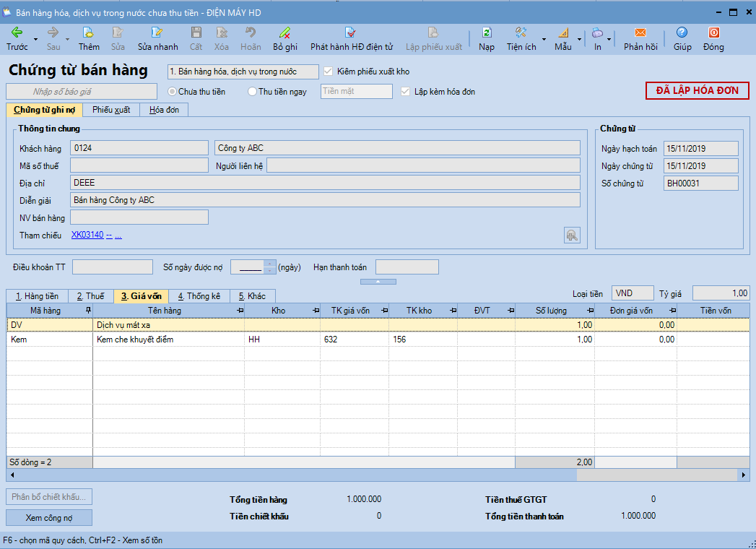Open the Loại tiền VND box
Image resolution: width=756 pixels, height=549 pixels.
[633, 293]
